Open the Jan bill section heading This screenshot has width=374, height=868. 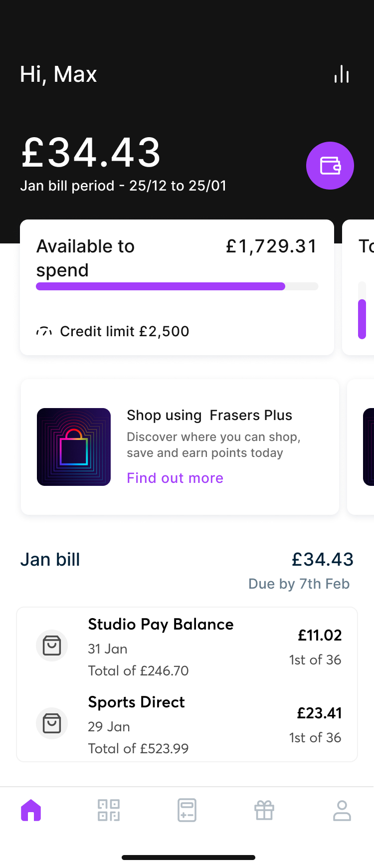tap(50, 559)
